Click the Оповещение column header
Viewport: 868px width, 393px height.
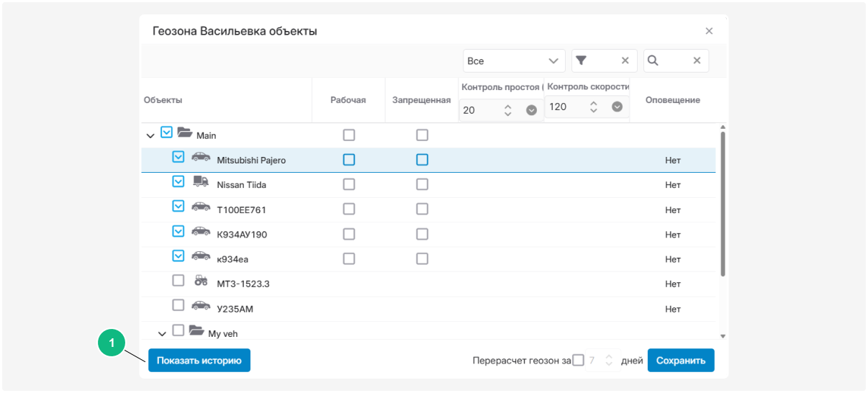(672, 100)
